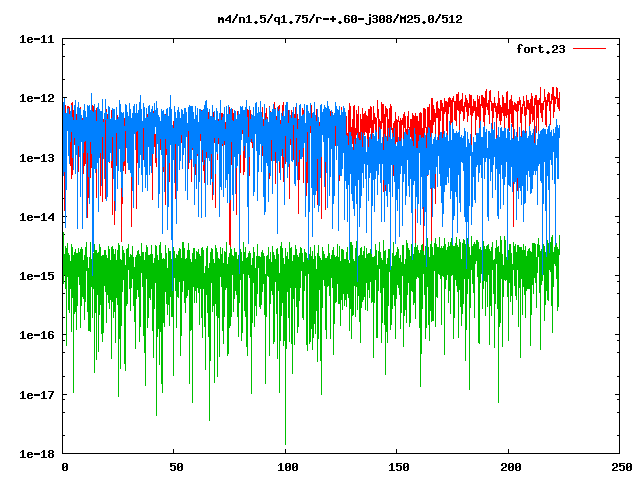
Task: Click the 1e-14 y-axis label
Action: [37, 217]
